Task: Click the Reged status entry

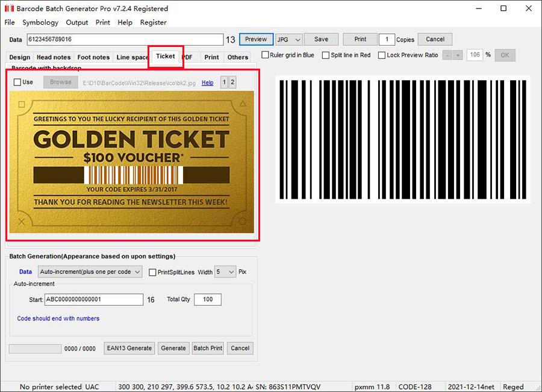Action: point(513,387)
